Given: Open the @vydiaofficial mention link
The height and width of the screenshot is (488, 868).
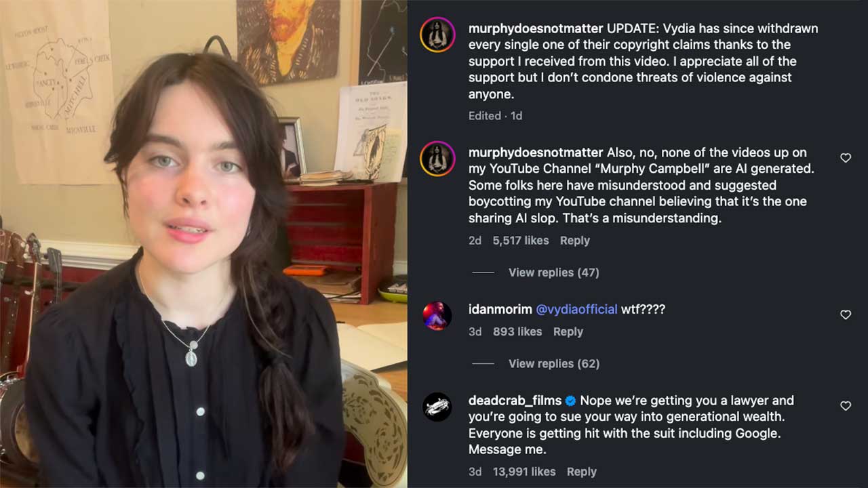Looking at the screenshot, I should 577,309.
